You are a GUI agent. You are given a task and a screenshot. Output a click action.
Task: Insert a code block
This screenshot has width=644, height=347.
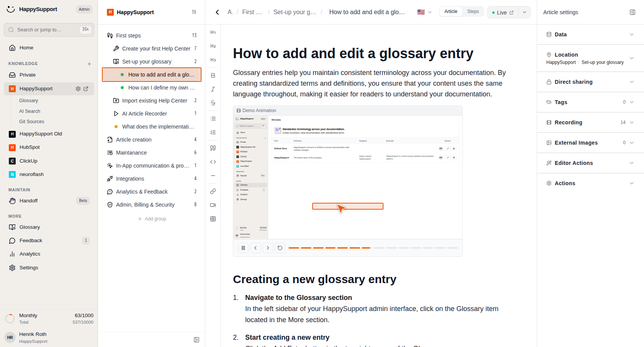[x=213, y=162]
